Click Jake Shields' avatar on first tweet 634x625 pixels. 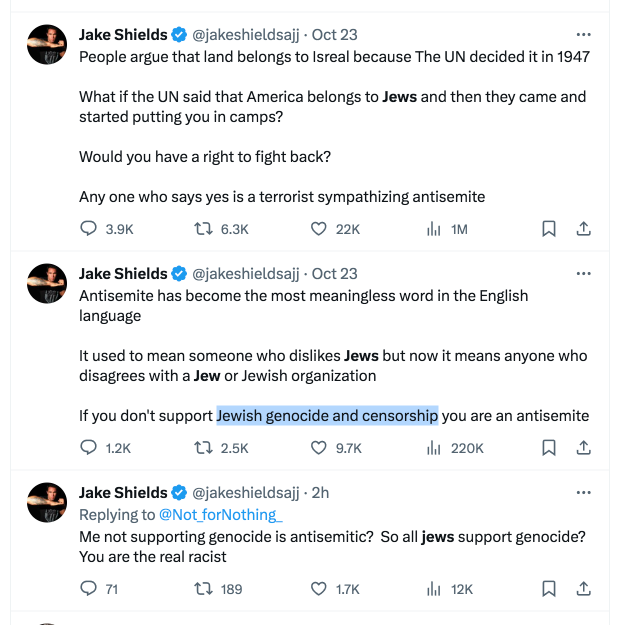tap(46, 46)
